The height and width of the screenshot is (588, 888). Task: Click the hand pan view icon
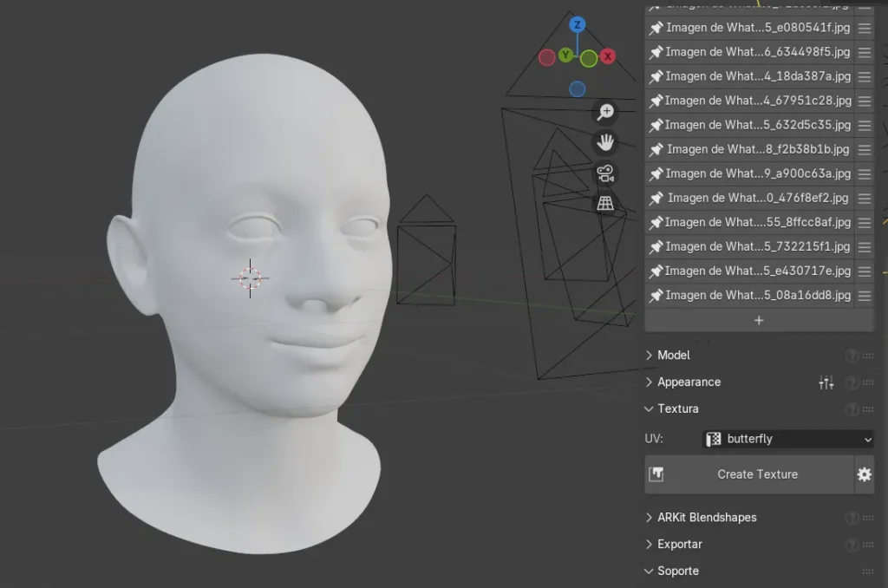(x=605, y=142)
